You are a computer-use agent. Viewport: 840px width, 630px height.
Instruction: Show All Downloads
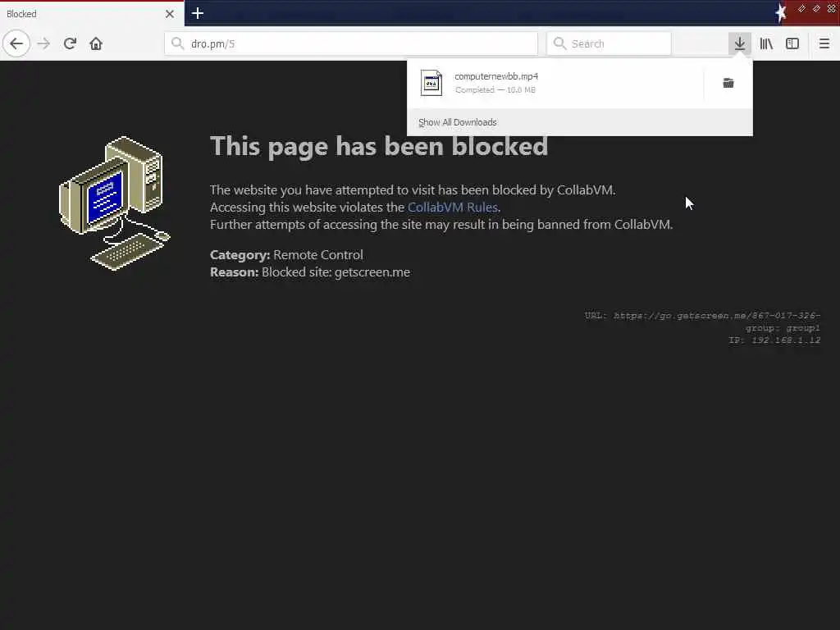point(458,122)
